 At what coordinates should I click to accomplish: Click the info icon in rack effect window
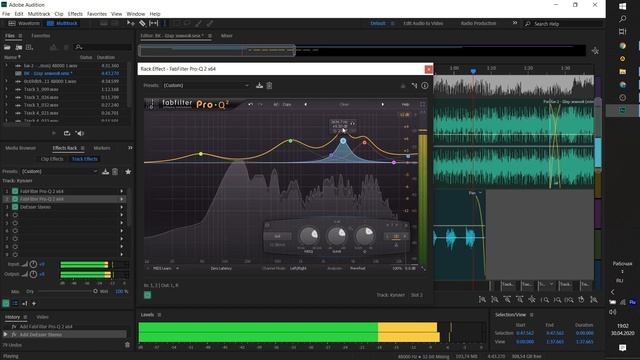(425, 86)
